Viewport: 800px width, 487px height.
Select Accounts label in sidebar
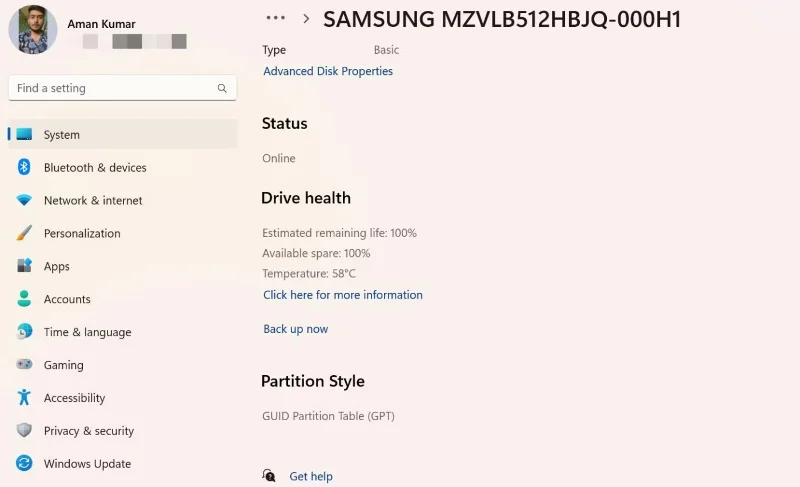point(67,299)
